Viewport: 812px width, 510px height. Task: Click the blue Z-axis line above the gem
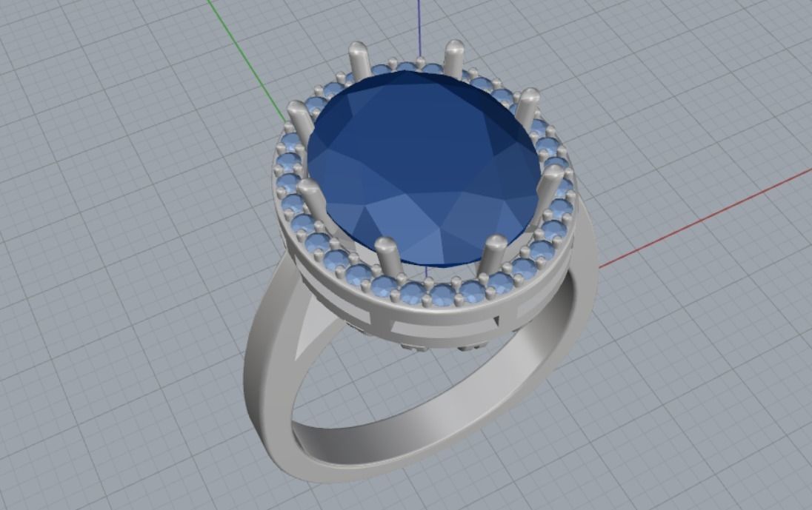pos(419,28)
